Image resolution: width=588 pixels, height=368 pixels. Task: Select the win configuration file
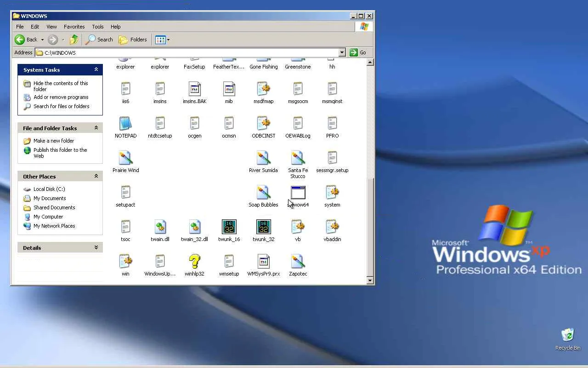click(x=125, y=261)
